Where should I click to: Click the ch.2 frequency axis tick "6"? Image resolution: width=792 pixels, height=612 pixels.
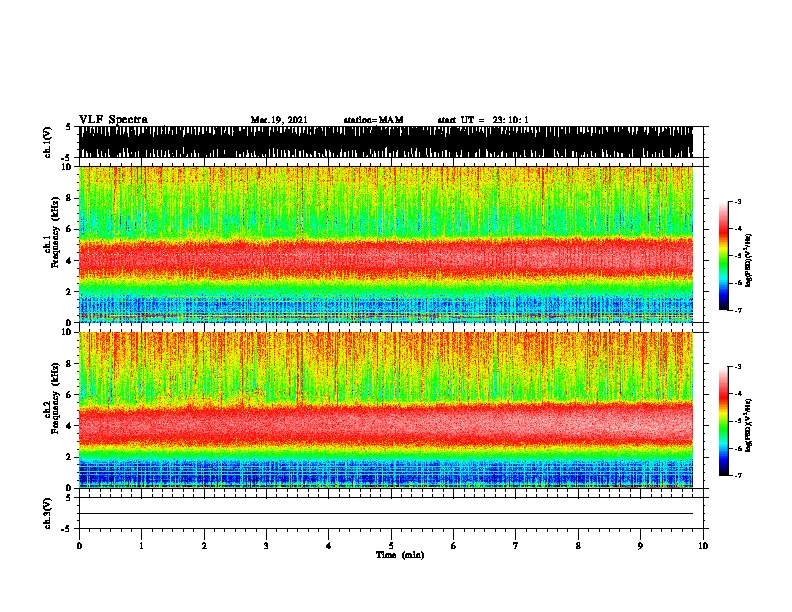pos(70,395)
